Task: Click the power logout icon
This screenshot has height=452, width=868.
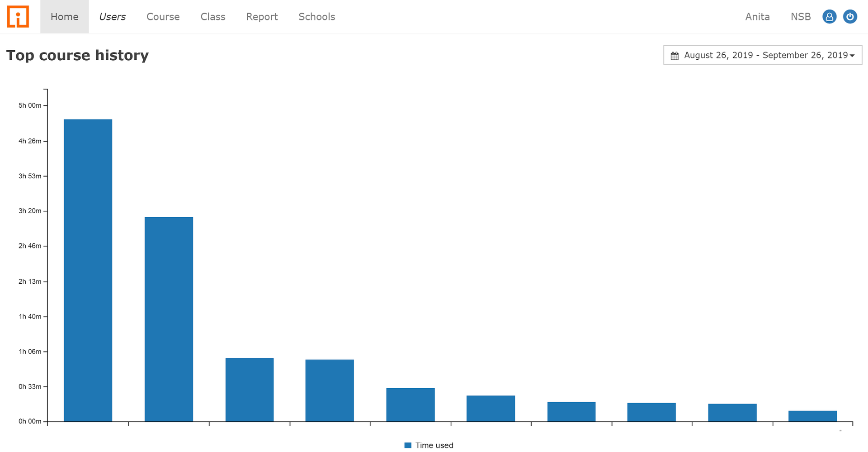Action: coord(850,17)
